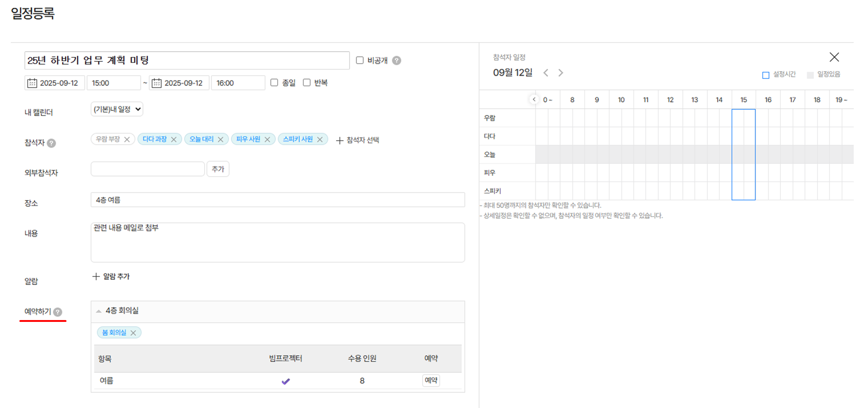Click the 외부참석자 input field
The height and width of the screenshot is (408, 868).
(x=148, y=169)
